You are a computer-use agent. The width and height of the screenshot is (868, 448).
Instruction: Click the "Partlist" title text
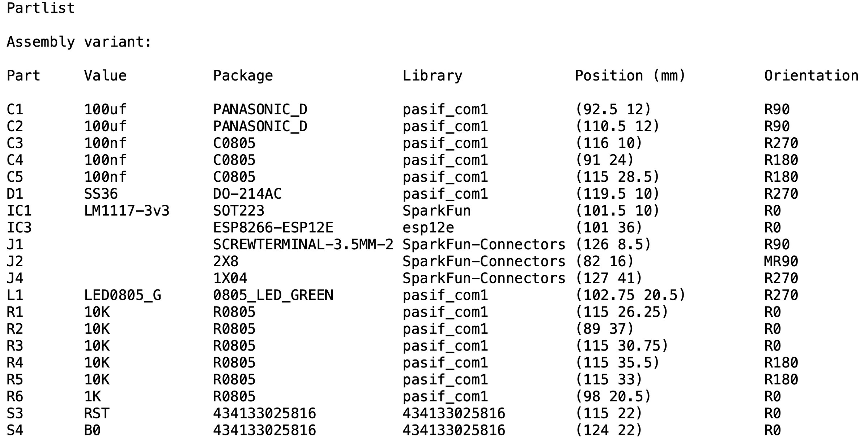pos(41,8)
